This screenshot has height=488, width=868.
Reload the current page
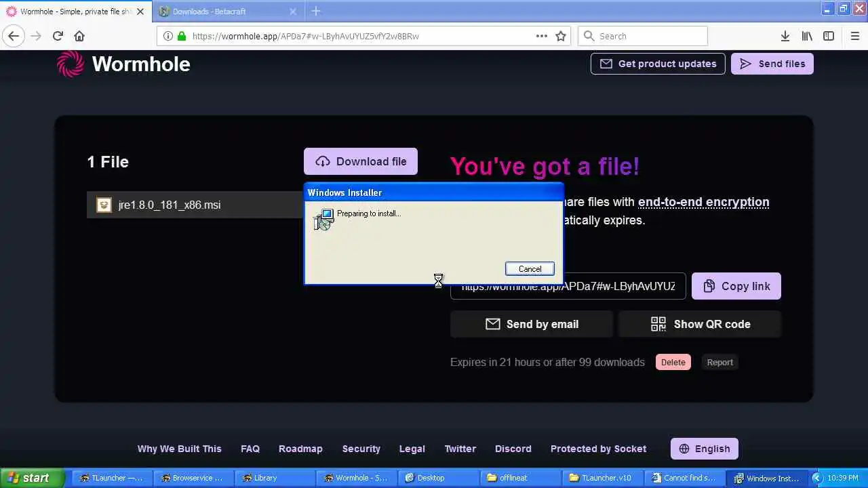(x=58, y=36)
